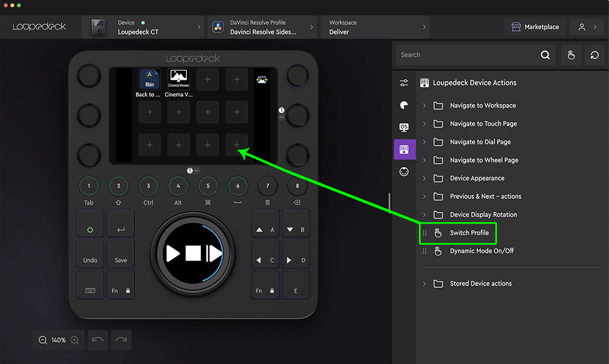Click the Cinema Viewer touch button thumbnail
Viewport: 609px width, 364px height.
(x=178, y=78)
